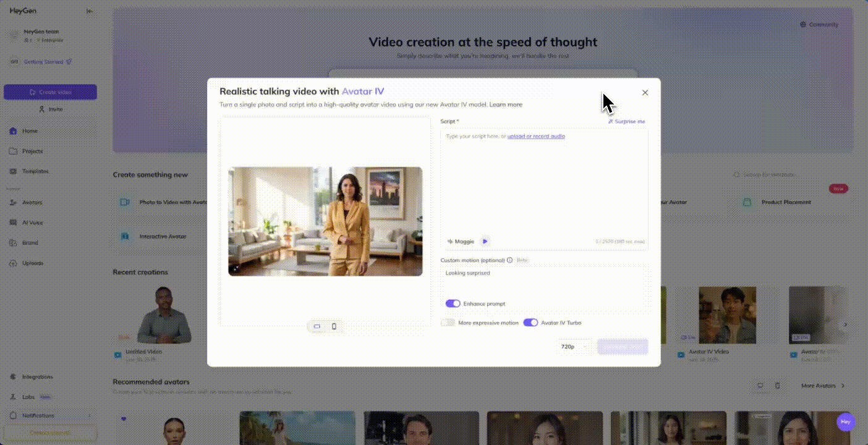Select Interactive Avatar card
868x445 pixels.
[162, 236]
